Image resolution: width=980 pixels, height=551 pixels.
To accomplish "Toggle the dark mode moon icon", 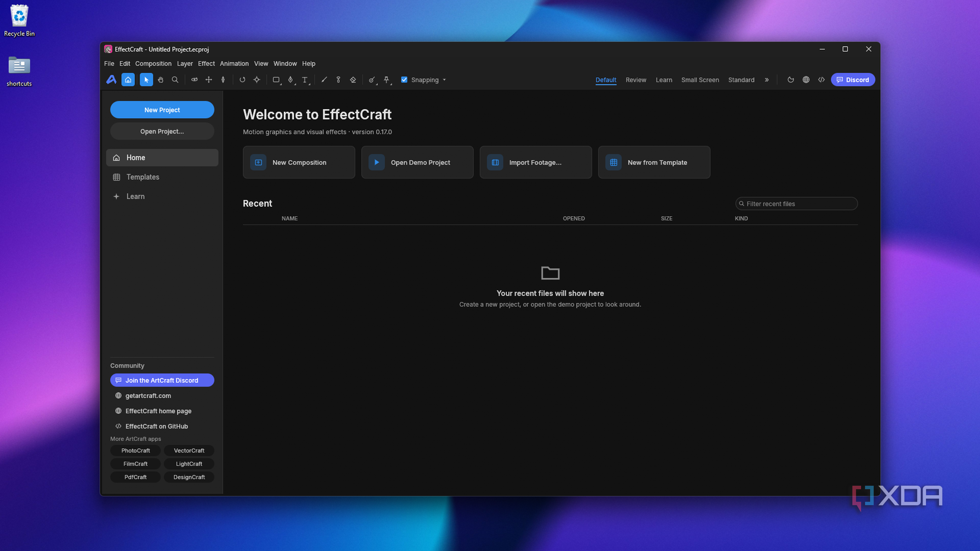I will pos(791,80).
